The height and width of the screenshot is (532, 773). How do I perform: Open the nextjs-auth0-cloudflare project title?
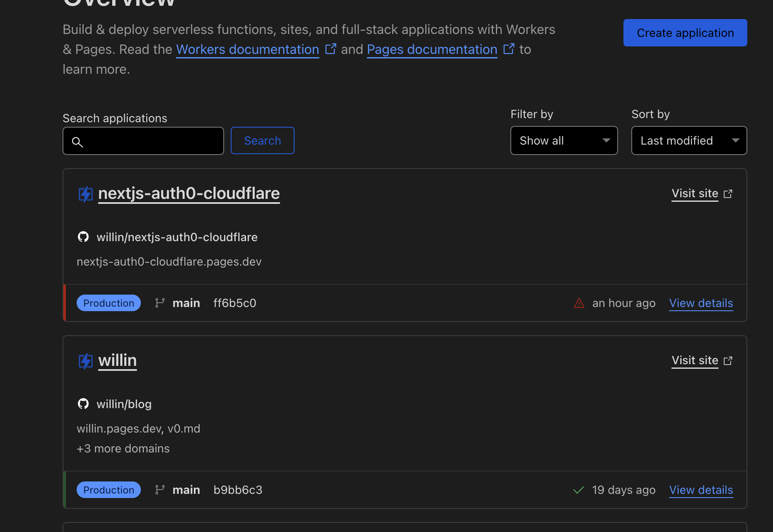coord(189,193)
